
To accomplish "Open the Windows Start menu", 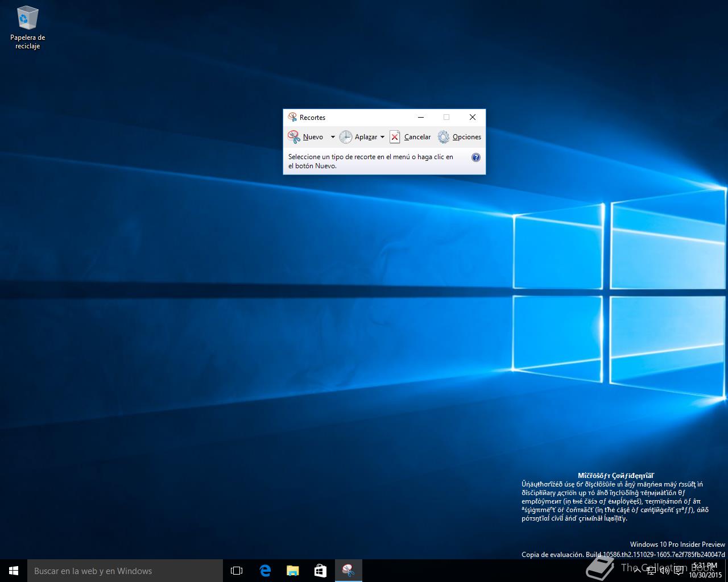I will (x=14, y=571).
